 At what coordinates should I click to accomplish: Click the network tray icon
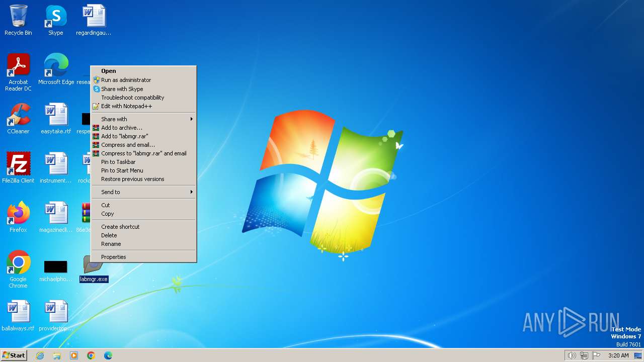click(584, 355)
